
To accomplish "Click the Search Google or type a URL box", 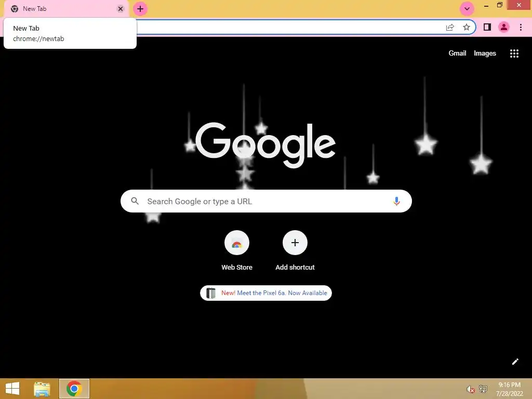I will click(266, 201).
